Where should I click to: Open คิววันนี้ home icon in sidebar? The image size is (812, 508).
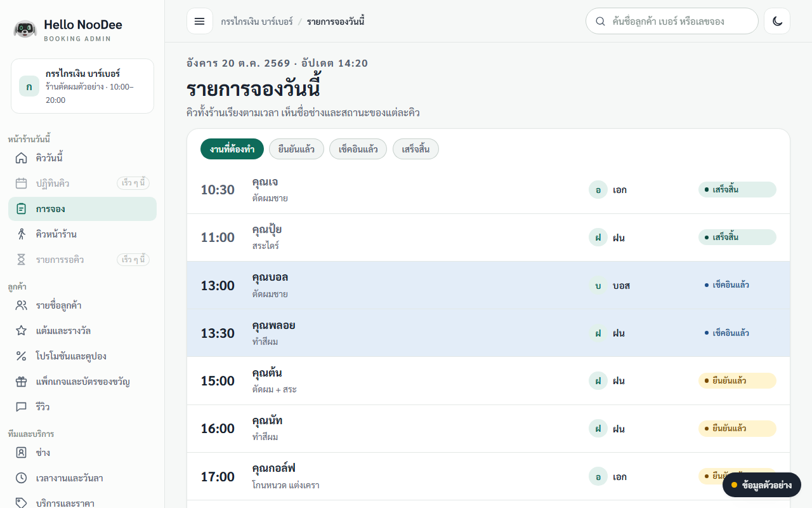coord(21,158)
